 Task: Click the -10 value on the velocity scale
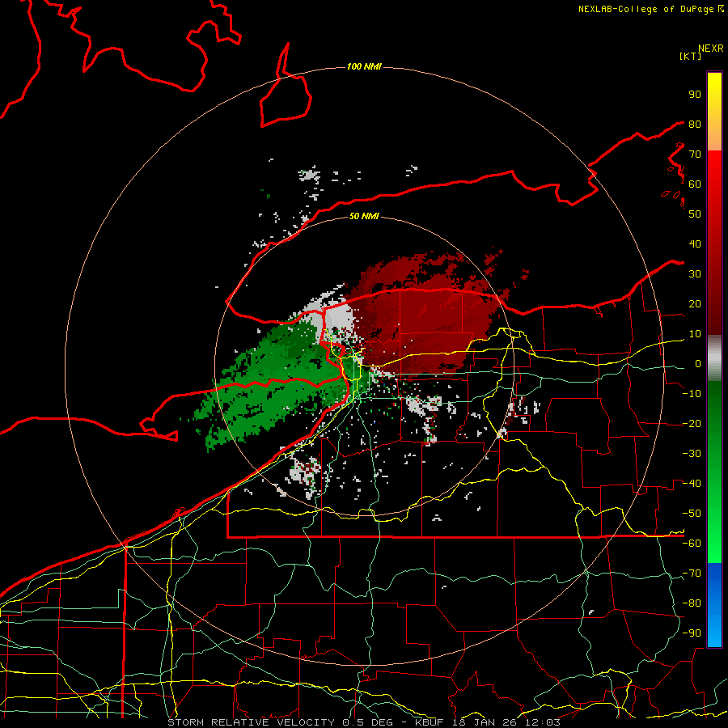(692, 394)
